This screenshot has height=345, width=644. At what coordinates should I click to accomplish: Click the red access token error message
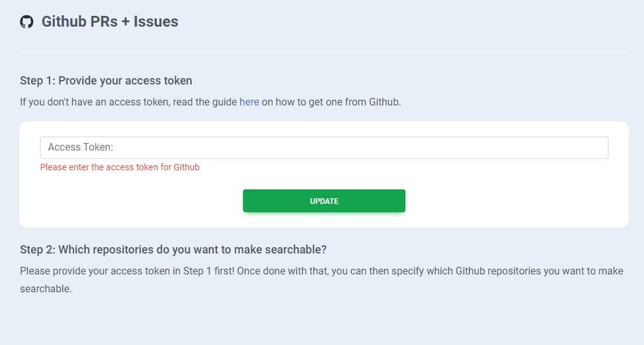(120, 167)
